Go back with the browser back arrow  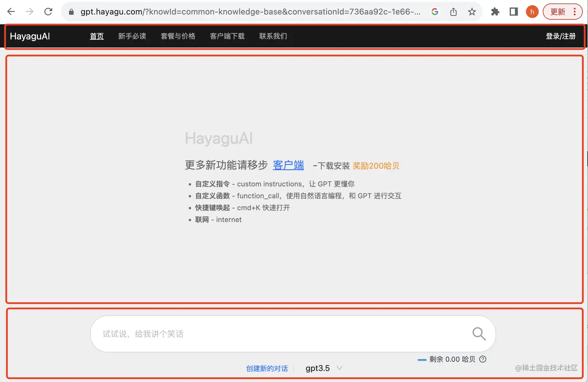[11, 12]
